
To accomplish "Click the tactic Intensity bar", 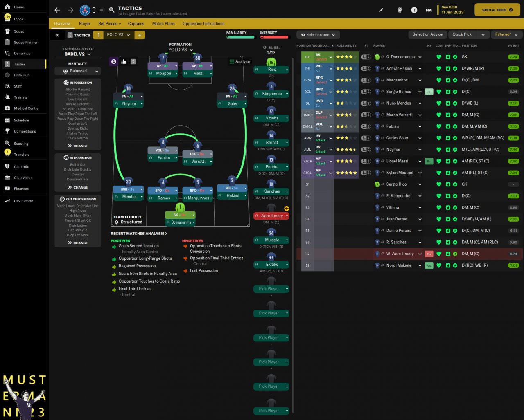I will (274, 37).
